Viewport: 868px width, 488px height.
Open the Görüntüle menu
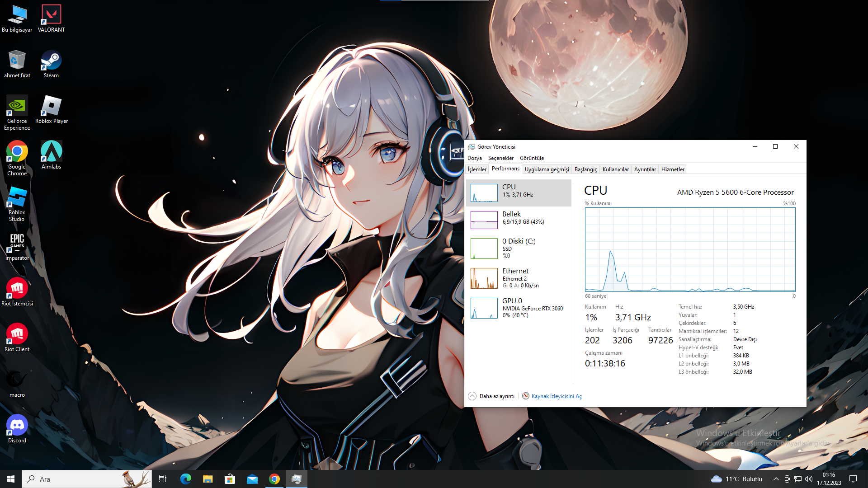(x=532, y=158)
